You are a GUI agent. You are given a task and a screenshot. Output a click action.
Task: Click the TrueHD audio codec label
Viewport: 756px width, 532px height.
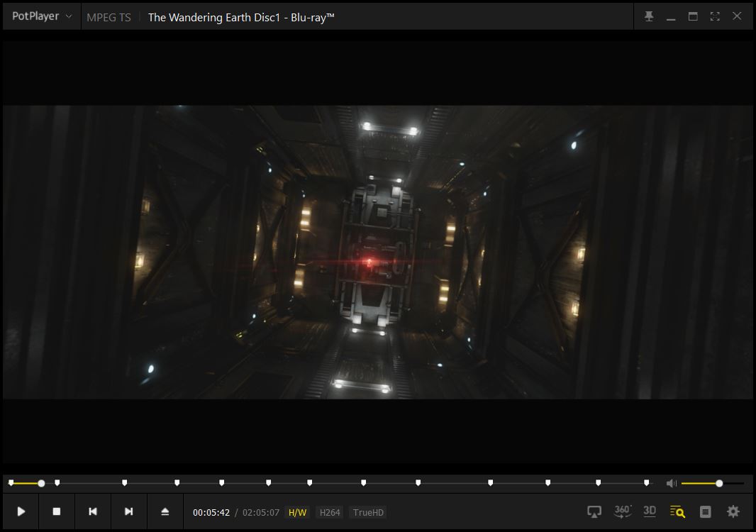tap(367, 512)
